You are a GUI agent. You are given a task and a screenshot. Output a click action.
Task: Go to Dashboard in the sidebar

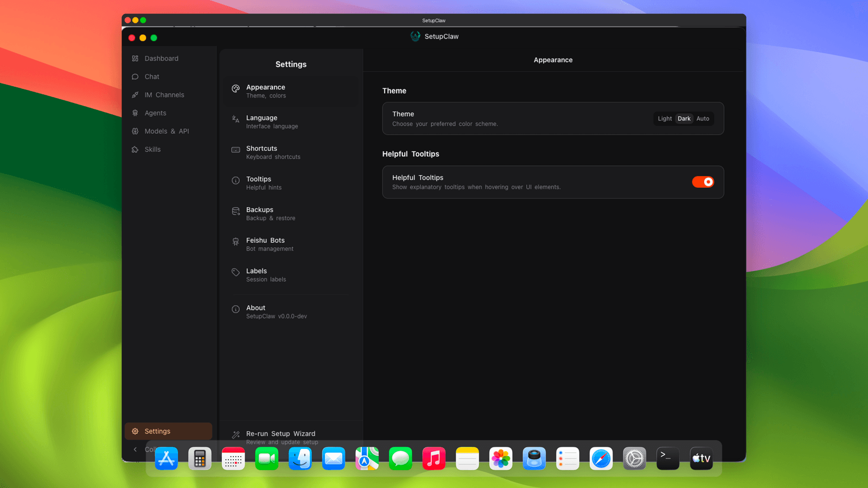click(168, 59)
